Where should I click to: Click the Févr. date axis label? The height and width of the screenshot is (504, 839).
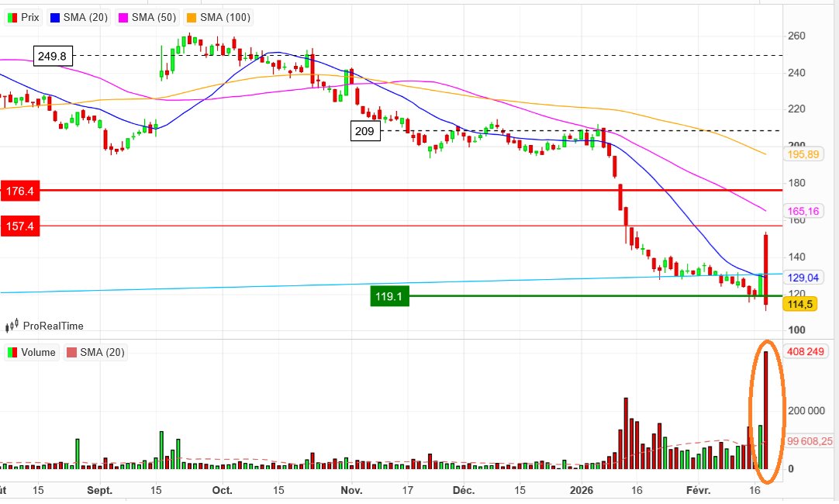[x=699, y=491]
